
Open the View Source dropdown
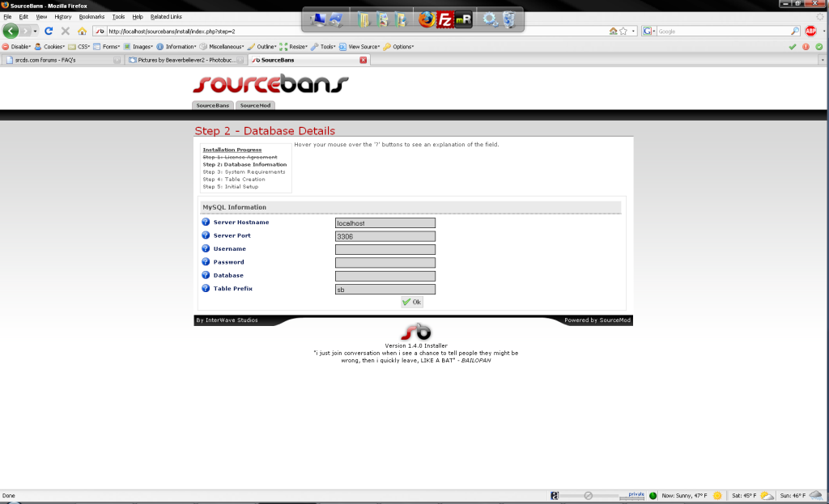(x=359, y=46)
